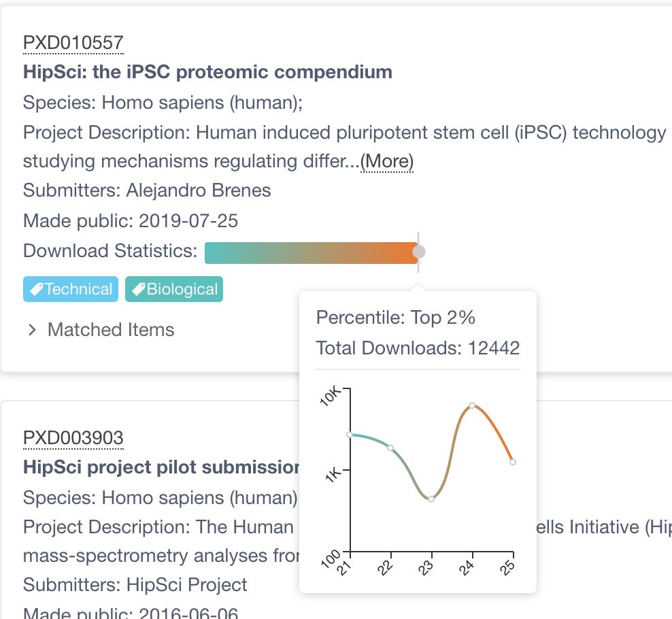This screenshot has width=672, height=619.
Task: Open the HipSci project pilot submission title
Action: click(x=161, y=467)
